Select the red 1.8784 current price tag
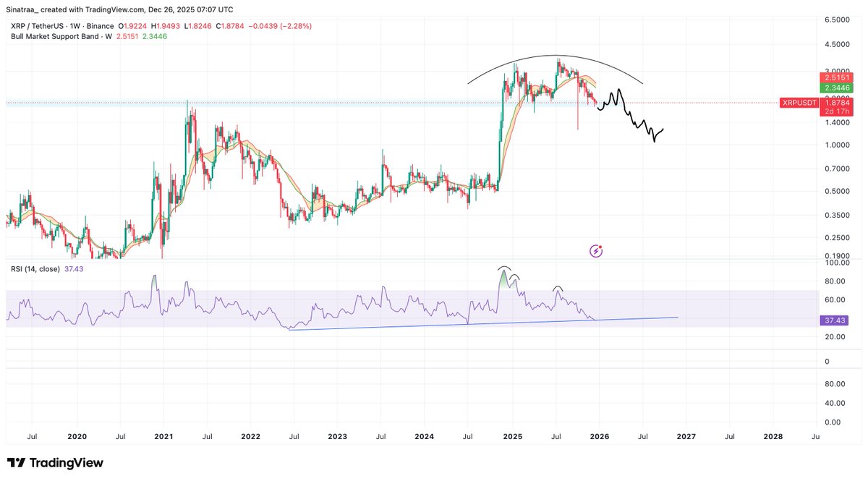Image resolution: width=868 pixels, height=481 pixels. click(837, 103)
